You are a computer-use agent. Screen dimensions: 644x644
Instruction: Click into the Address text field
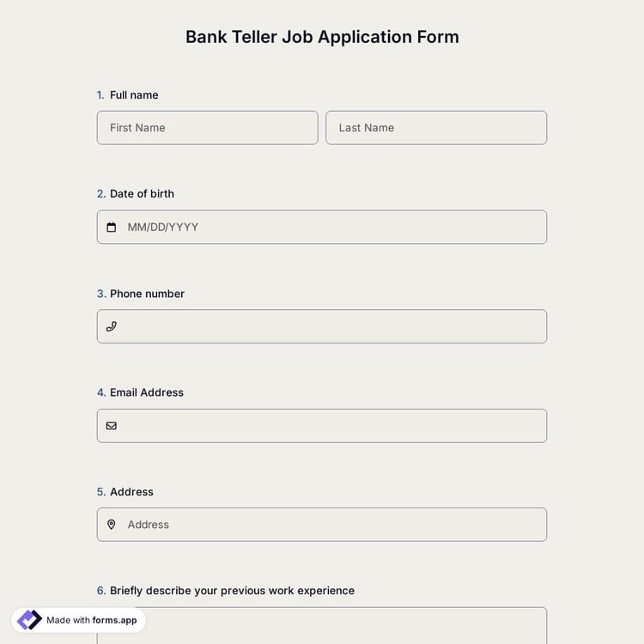335,525
